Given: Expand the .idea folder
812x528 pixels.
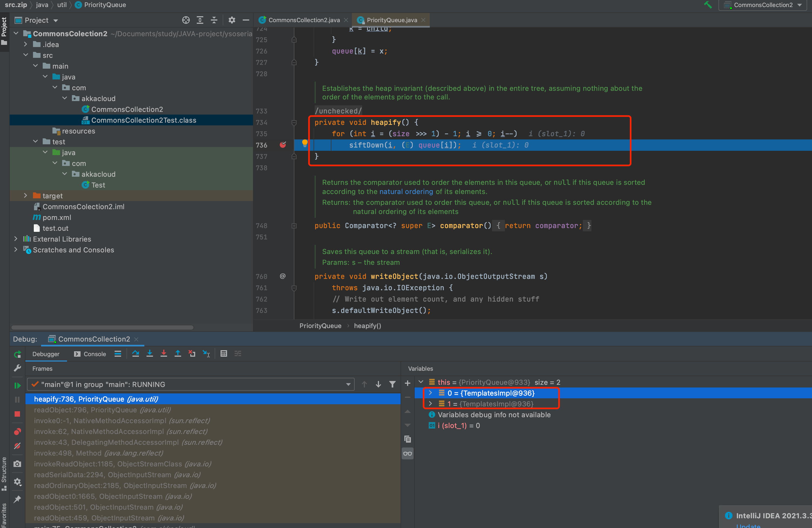Looking at the screenshot, I should pos(26,44).
